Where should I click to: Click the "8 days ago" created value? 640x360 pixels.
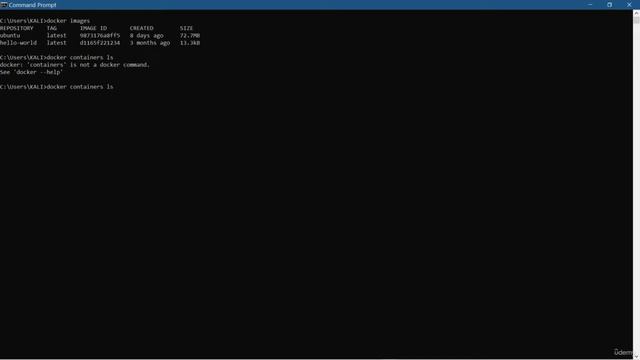point(147,36)
